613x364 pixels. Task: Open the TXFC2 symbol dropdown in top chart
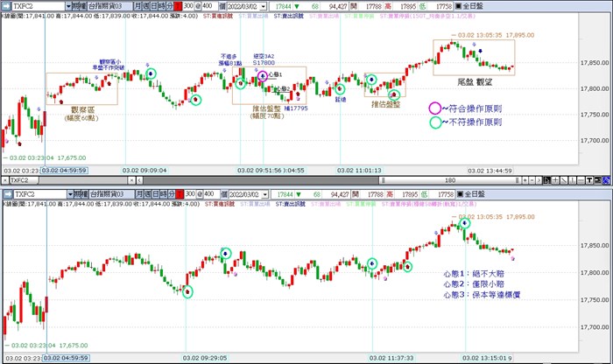(x=68, y=6)
